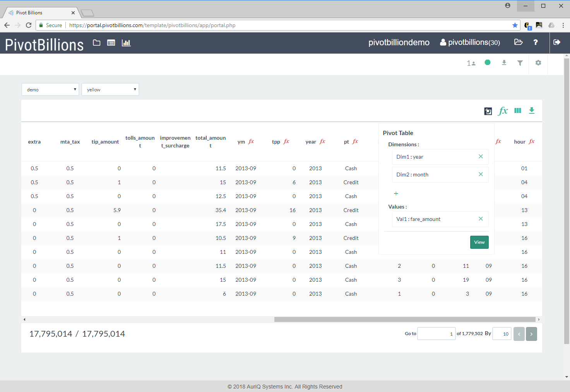Click the improvement_surcharge column header

coord(175,142)
